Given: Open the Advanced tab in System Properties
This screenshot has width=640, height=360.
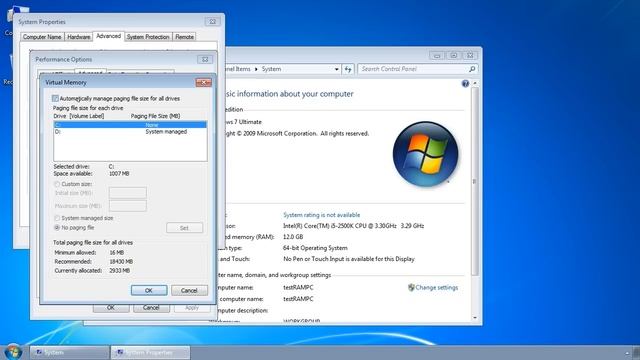Looking at the screenshot, I should point(109,36).
